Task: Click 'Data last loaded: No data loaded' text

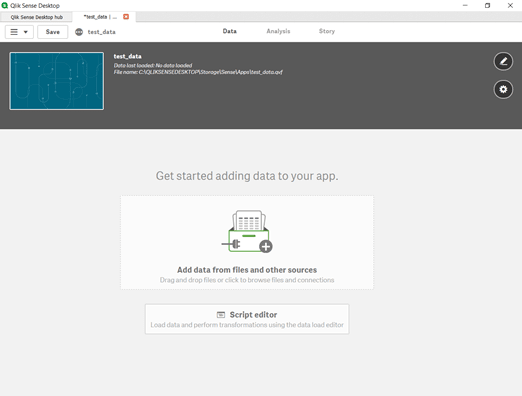Action: tap(153, 65)
